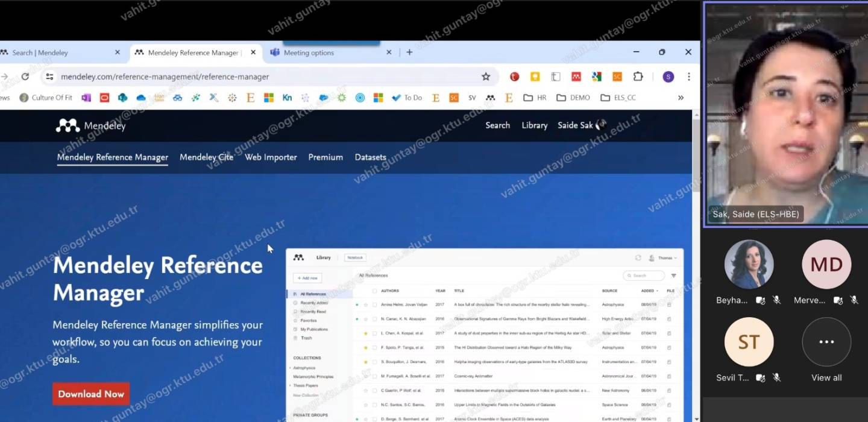Open the SV bookmark

pyautogui.click(x=472, y=98)
